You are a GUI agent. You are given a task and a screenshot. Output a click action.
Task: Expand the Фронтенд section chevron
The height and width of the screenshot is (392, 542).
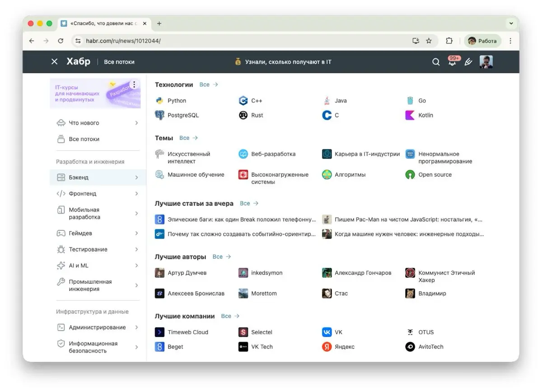(x=136, y=194)
